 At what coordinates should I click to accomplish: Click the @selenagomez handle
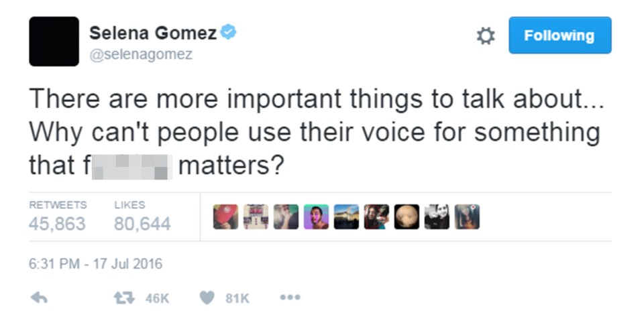point(141,54)
